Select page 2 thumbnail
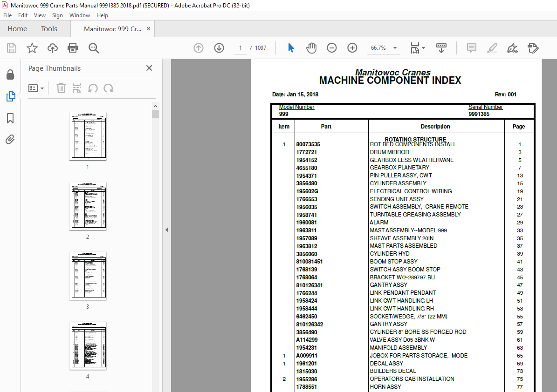The height and width of the screenshot is (392, 557). [88, 206]
